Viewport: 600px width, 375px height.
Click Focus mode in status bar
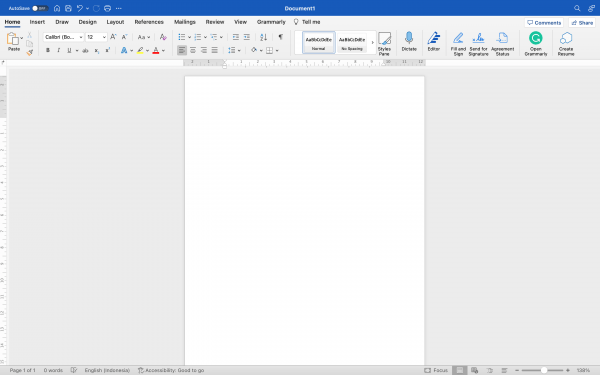click(x=436, y=370)
